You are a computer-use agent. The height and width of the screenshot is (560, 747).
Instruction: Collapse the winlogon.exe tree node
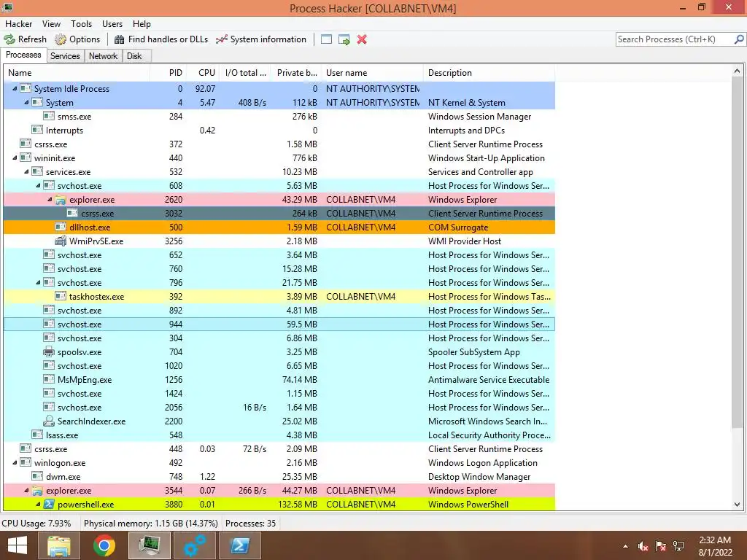tap(15, 462)
